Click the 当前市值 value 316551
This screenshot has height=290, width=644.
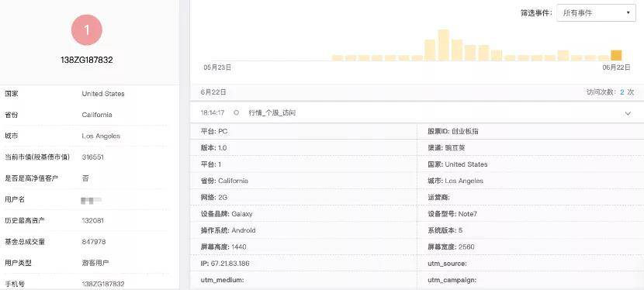pyautogui.click(x=92, y=157)
